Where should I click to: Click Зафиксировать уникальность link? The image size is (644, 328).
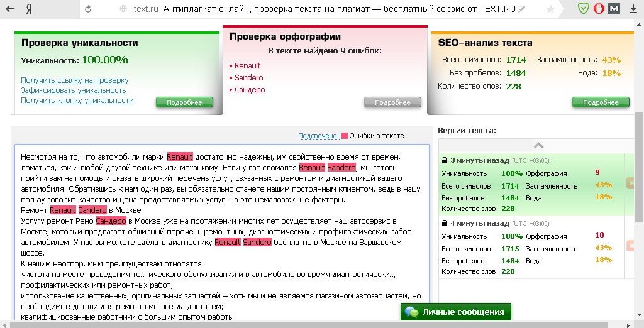click(x=74, y=90)
